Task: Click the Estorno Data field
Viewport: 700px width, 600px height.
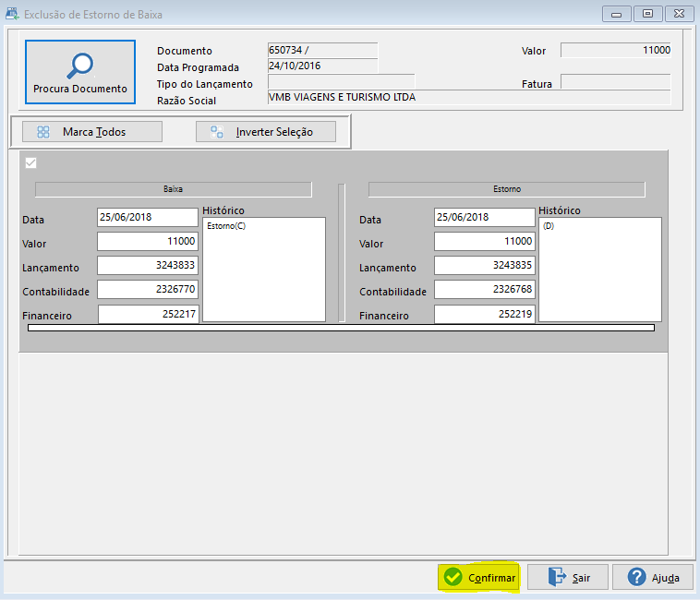Action: pyautogui.click(x=485, y=217)
